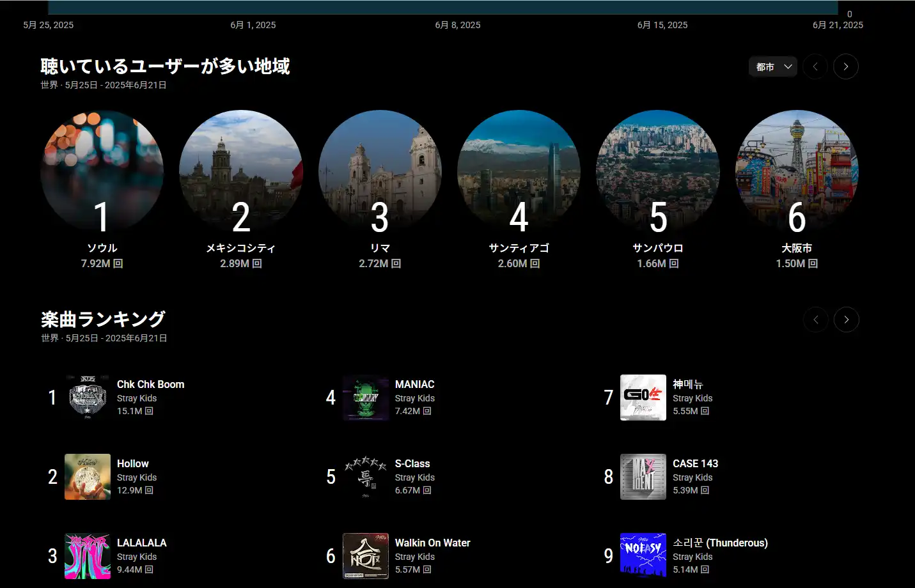Screen dimensions: 915x588
Task: Click previous arrow in top regions carousel
Action: (815, 66)
